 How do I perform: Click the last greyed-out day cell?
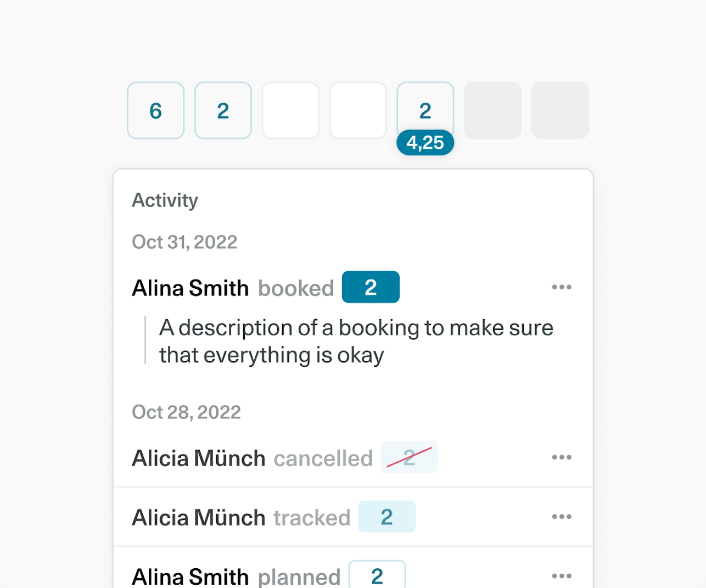[560, 110]
